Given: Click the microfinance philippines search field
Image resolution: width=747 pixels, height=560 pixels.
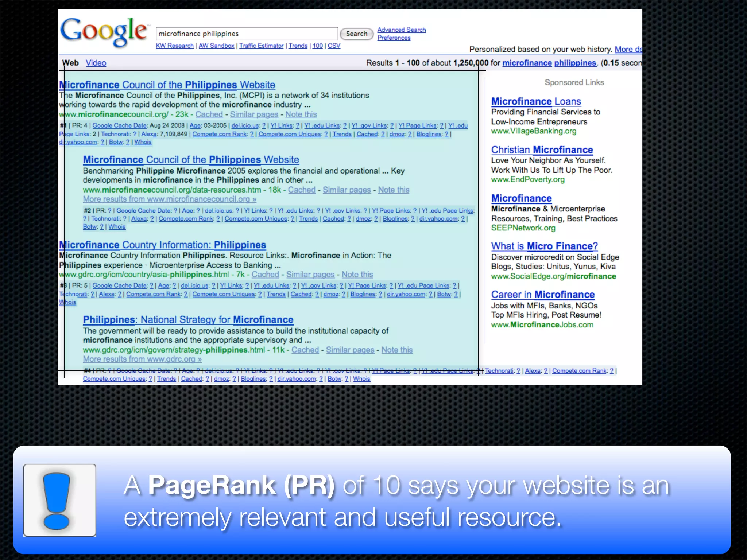Looking at the screenshot, I should pyautogui.click(x=247, y=34).
